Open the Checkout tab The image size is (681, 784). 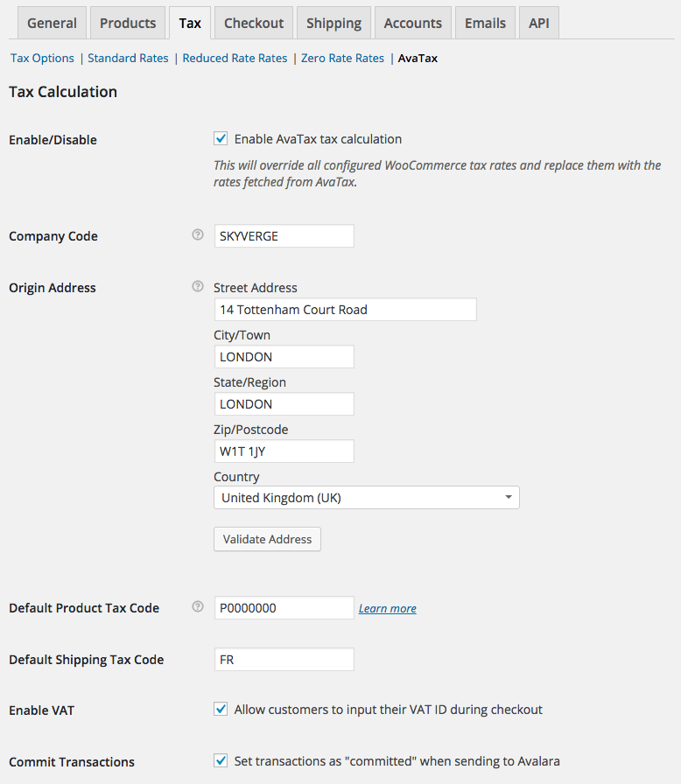click(x=254, y=23)
